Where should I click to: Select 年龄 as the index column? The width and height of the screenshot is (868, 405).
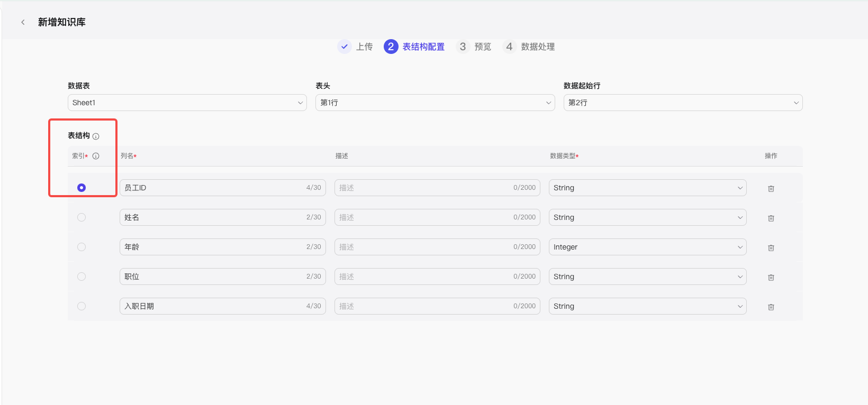(x=82, y=247)
